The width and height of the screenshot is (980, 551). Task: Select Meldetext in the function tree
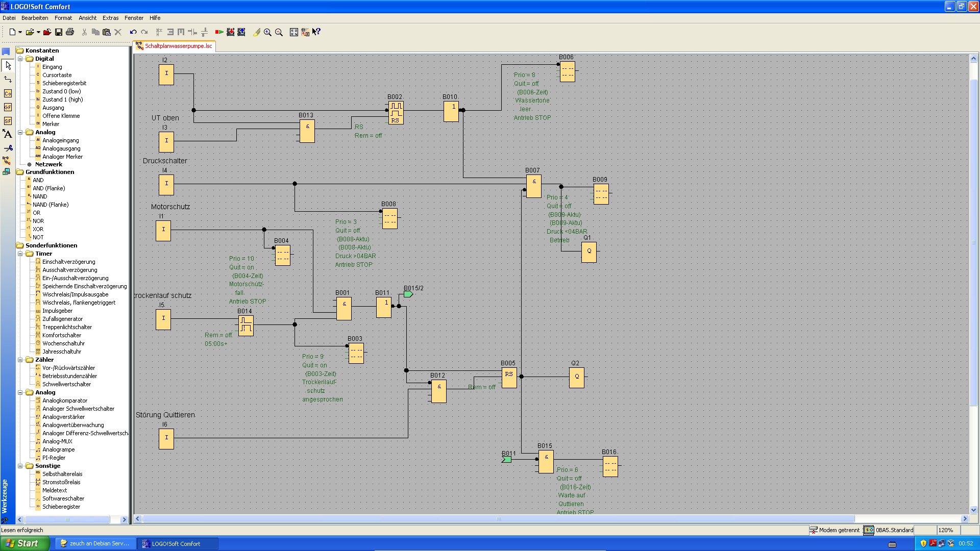pos(55,490)
